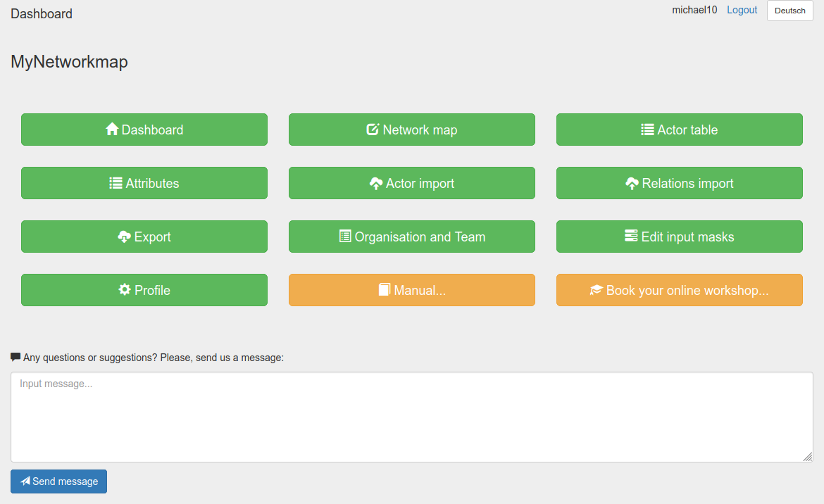Viewport: 824px width, 504px height.
Task: Click the Send message button
Action: pos(59,481)
